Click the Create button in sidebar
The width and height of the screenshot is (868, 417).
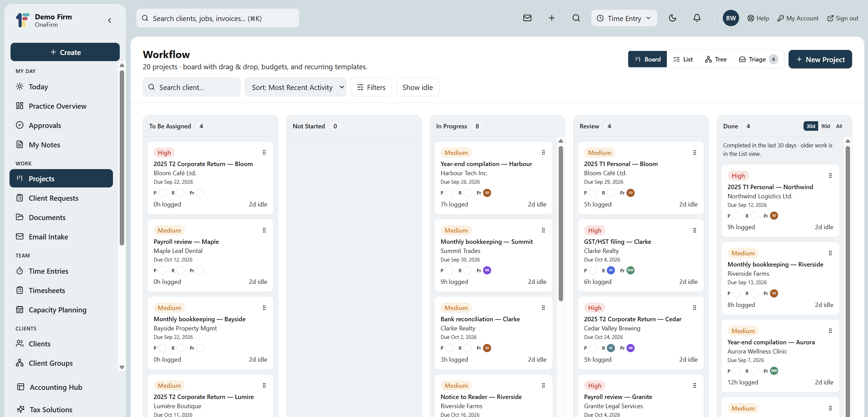[65, 52]
